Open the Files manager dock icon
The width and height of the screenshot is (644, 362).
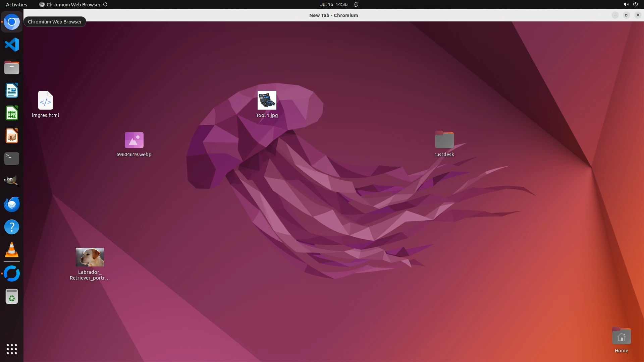point(12,68)
